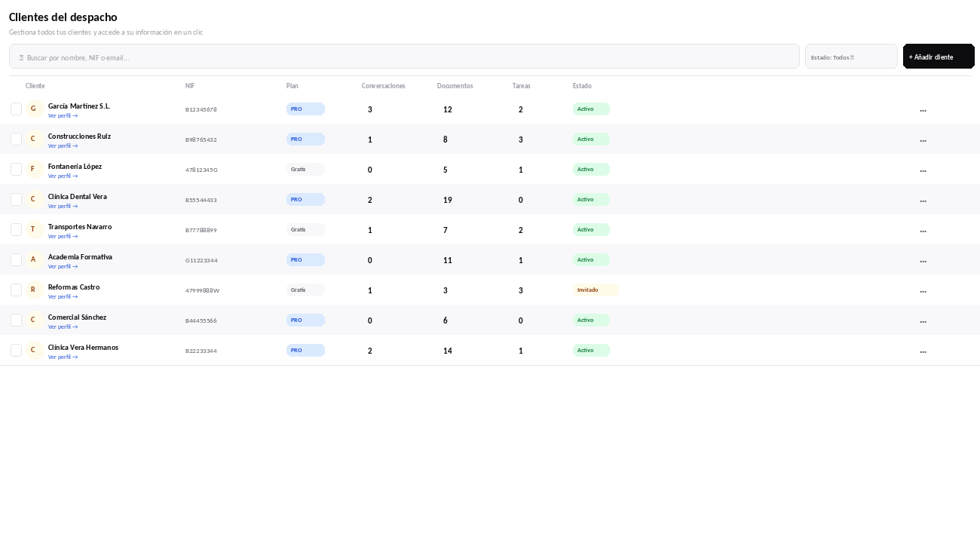Open more options for Comercial Sánchez
Viewport: 980px width, 558px height.
coord(923,321)
